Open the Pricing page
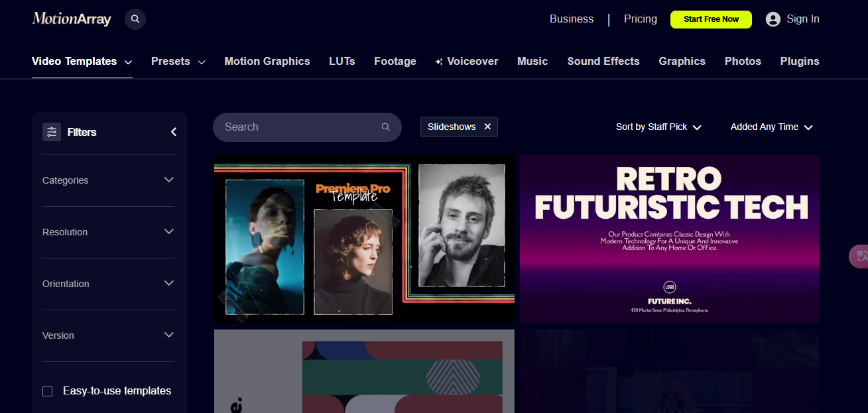The width and height of the screenshot is (868, 413). (640, 19)
